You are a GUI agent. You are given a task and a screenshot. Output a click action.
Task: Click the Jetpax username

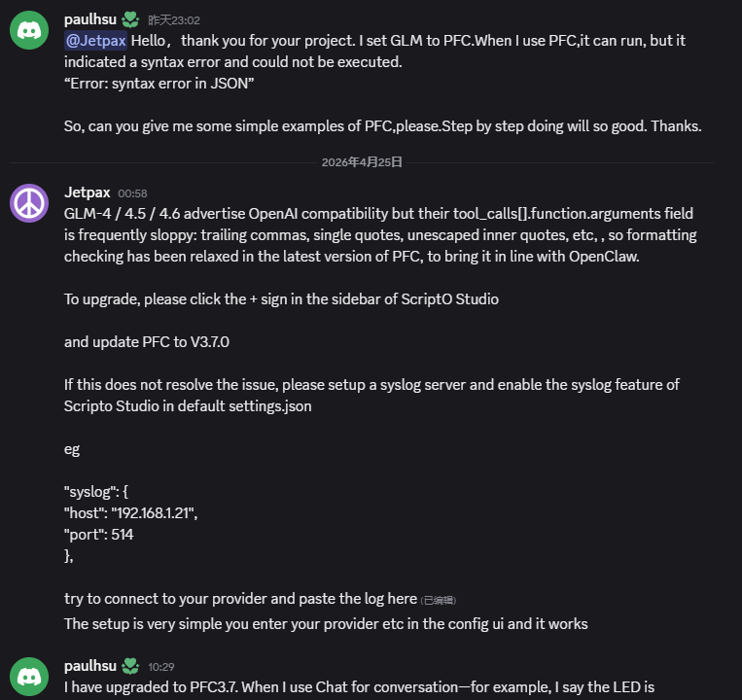(x=87, y=192)
